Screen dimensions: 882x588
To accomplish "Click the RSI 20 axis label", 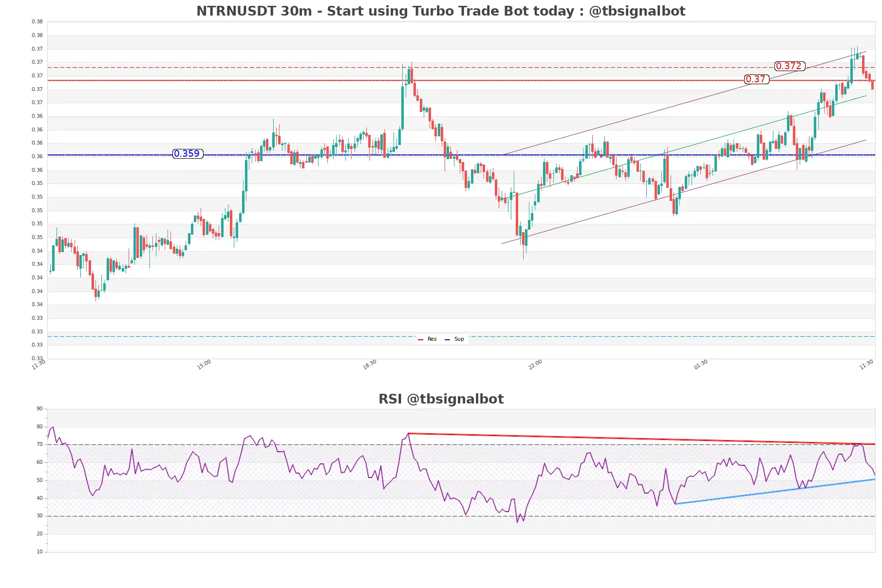I will pos(39,534).
